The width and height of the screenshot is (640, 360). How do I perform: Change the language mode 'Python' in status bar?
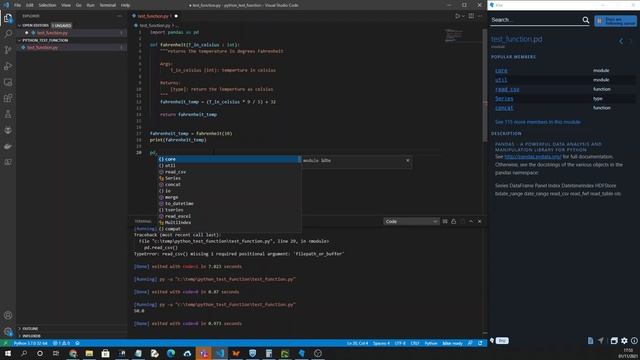pyautogui.click(x=431, y=343)
